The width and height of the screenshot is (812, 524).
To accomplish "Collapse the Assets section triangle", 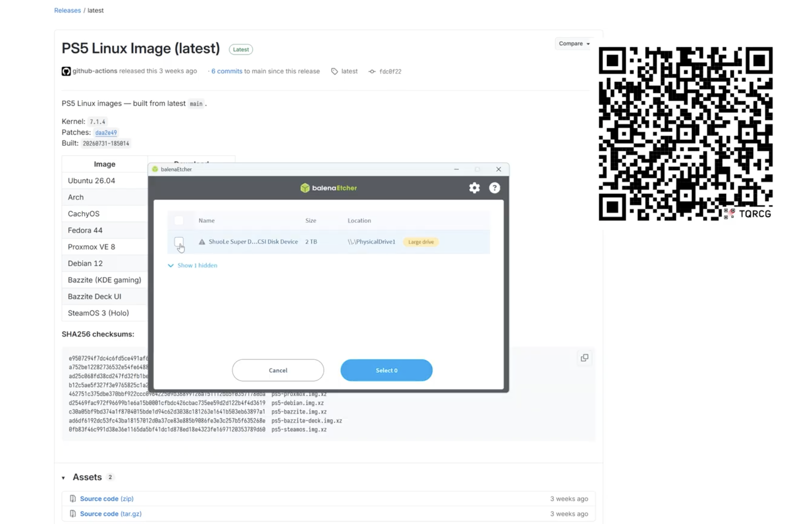I will pos(63,478).
